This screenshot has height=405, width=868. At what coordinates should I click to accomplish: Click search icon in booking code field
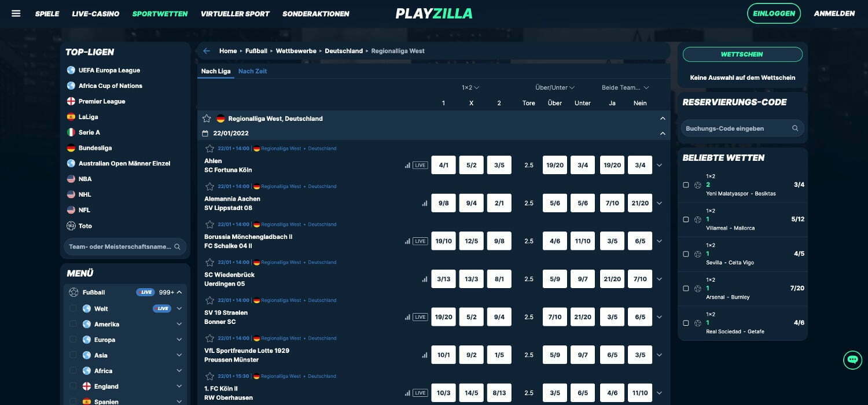(x=795, y=128)
